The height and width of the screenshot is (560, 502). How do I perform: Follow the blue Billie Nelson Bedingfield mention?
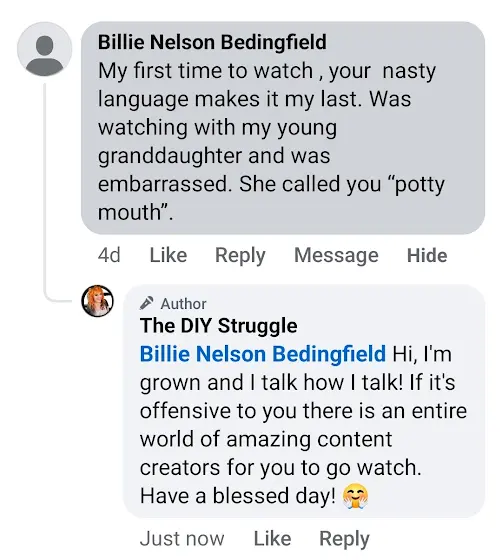click(263, 354)
